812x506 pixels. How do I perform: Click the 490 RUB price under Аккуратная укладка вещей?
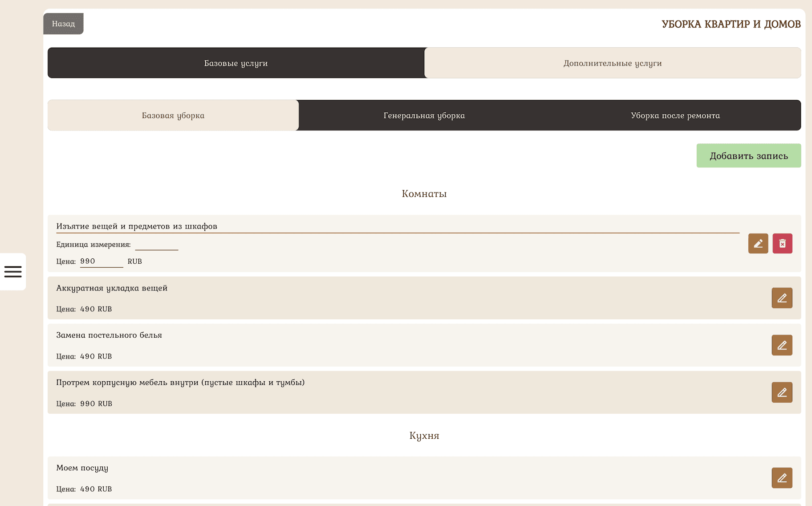96,309
